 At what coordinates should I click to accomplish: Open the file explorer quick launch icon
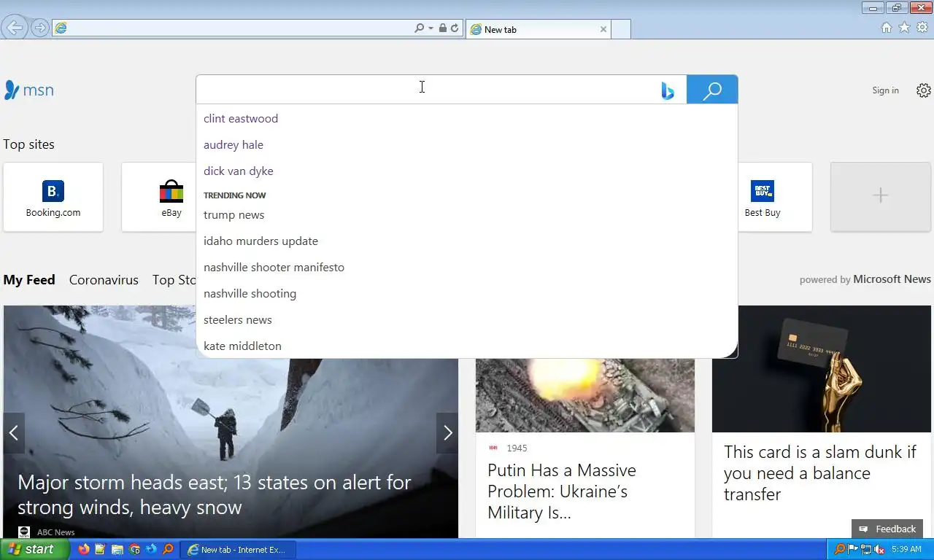(117, 549)
